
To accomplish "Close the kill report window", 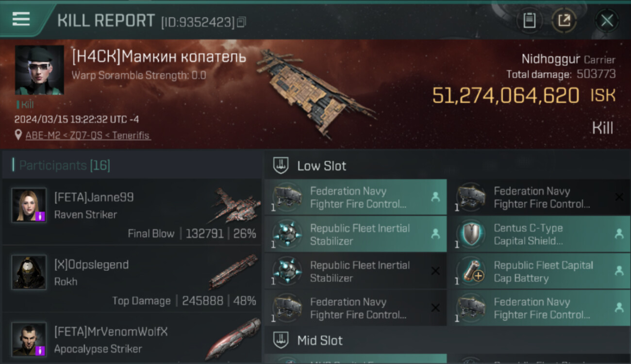I will [607, 20].
